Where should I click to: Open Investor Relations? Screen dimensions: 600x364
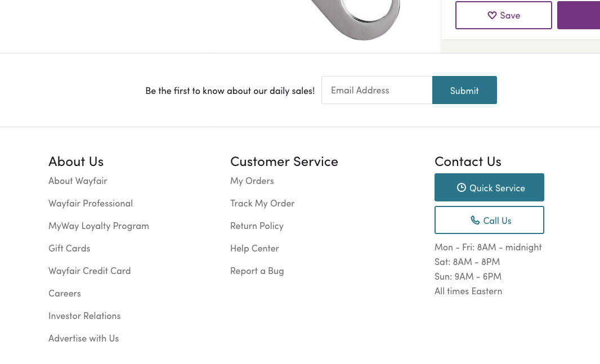[x=84, y=316]
